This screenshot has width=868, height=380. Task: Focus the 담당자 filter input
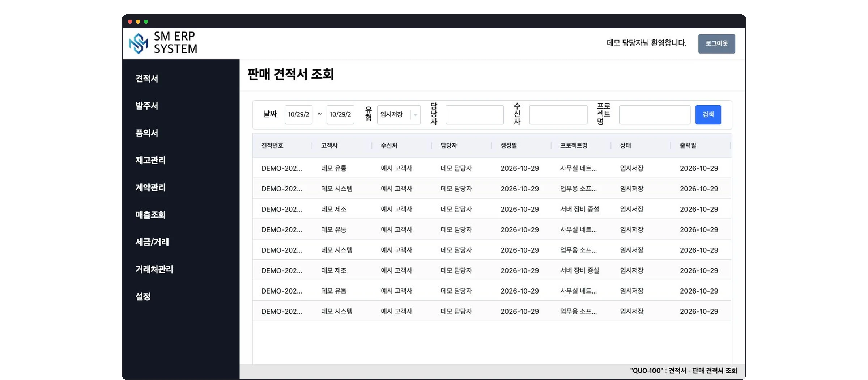pyautogui.click(x=475, y=115)
